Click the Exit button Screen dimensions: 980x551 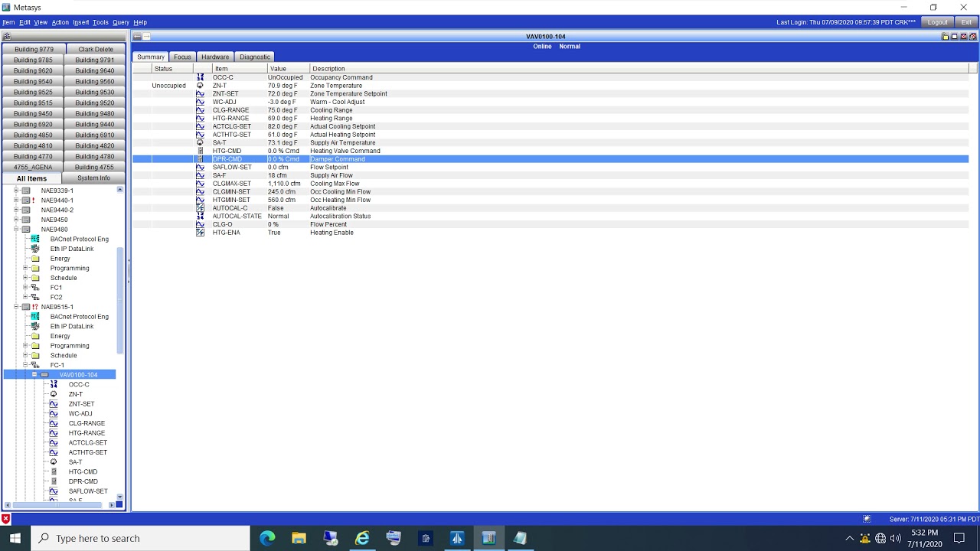point(966,22)
